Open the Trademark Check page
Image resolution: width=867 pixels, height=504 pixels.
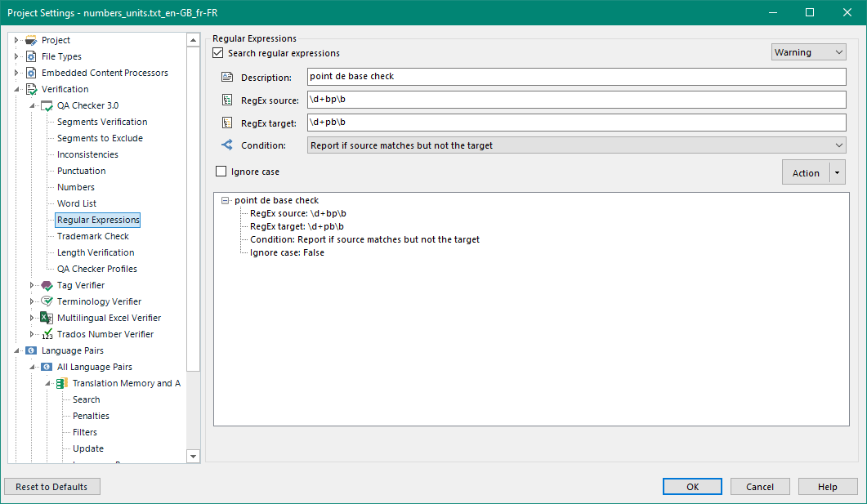(93, 236)
